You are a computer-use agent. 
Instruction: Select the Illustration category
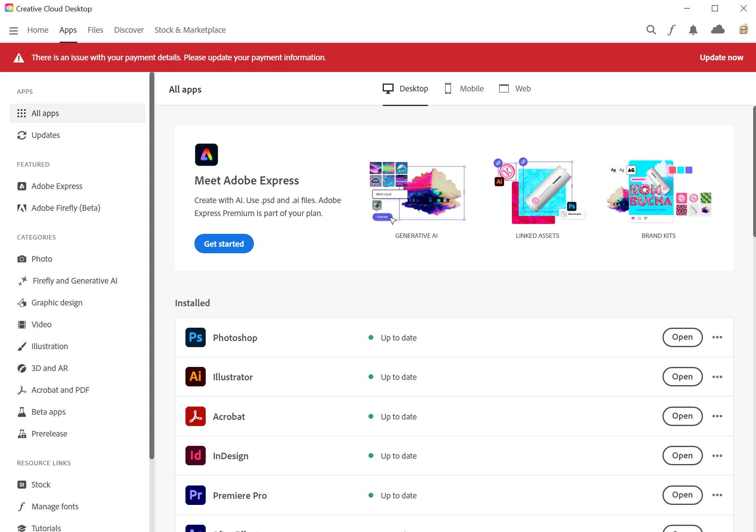tap(78, 346)
